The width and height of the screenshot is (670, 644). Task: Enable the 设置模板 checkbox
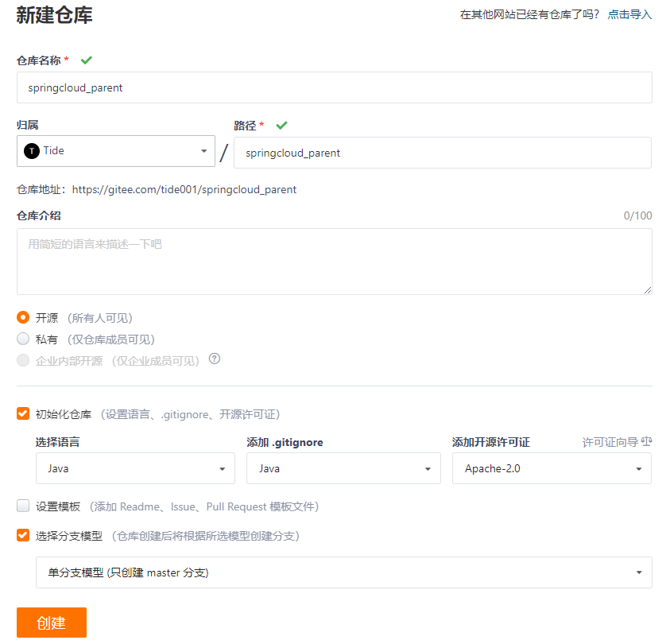pyautogui.click(x=23, y=506)
